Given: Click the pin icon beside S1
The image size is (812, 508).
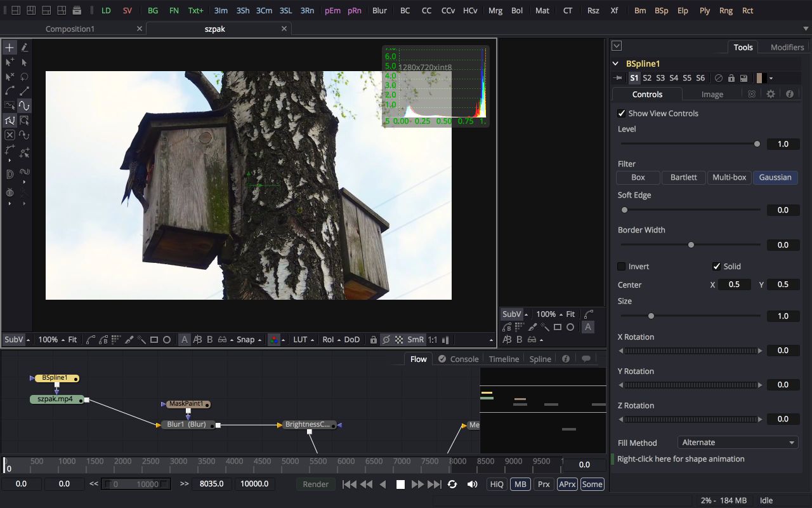Looking at the screenshot, I should [619, 78].
